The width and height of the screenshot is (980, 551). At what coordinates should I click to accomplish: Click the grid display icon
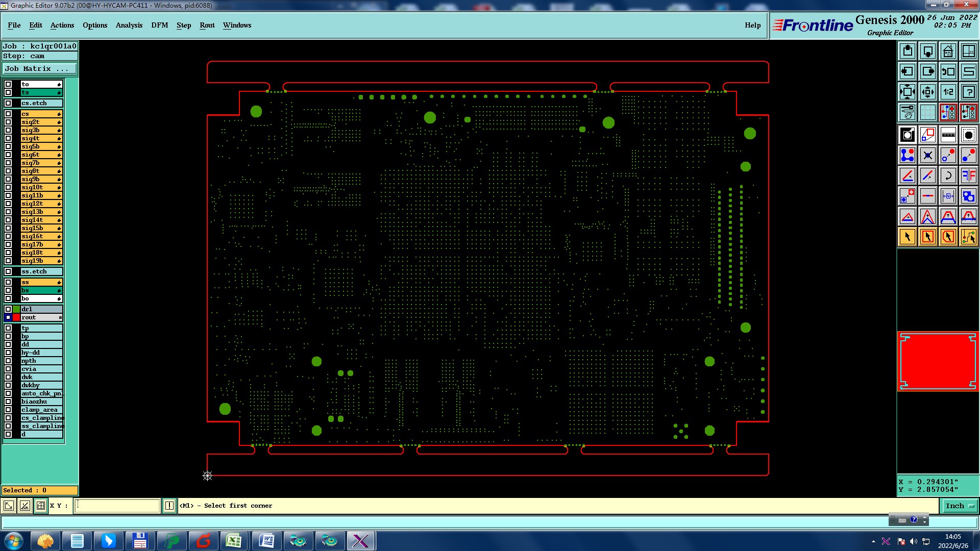[927, 112]
